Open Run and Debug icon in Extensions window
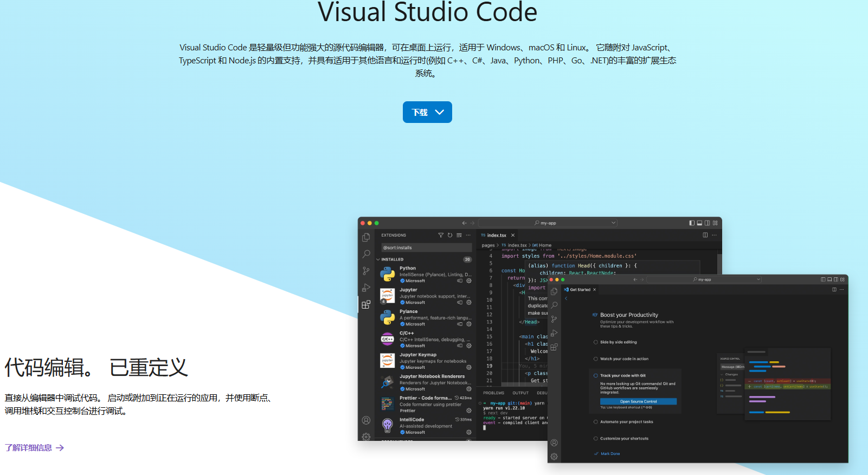Viewport: 868px width, 475px height. (x=366, y=288)
